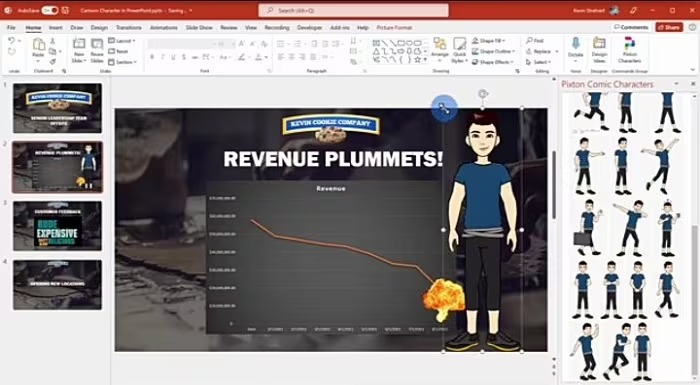700x385 pixels.
Task: Click the Comments button
Action: click(x=631, y=27)
